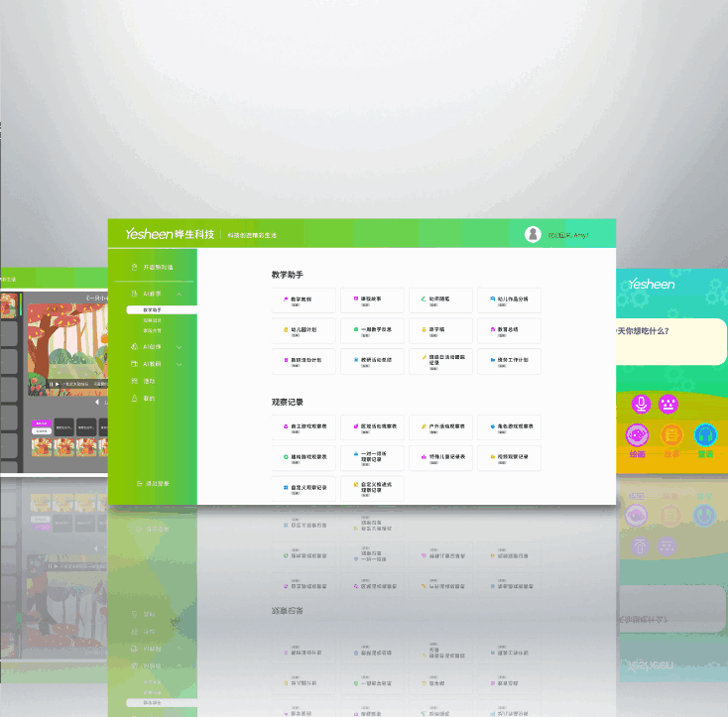Click the blue headphone 童谣 icon
This screenshot has height=717, width=728.
pyautogui.click(x=704, y=435)
